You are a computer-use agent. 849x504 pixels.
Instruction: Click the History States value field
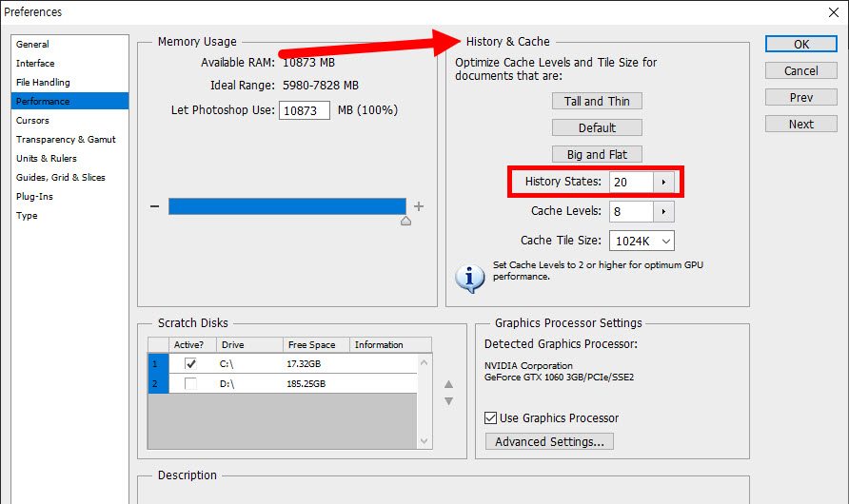pyautogui.click(x=631, y=183)
